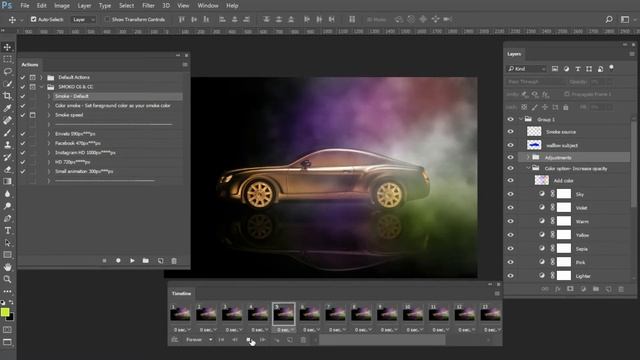Image resolution: width=640 pixels, height=360 pixels.
Task: Toggle Propagate Frame 1 checkbox
Action: point(567,94)
